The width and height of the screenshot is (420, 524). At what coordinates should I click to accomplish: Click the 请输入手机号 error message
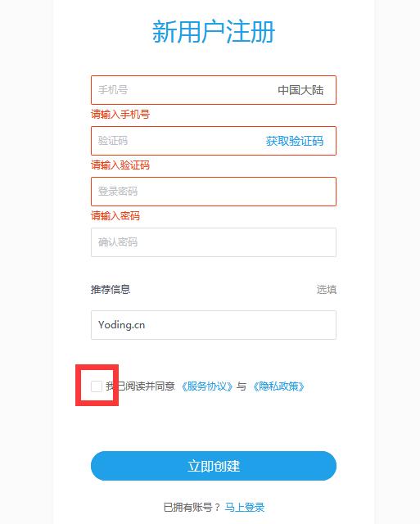(120, 115)
